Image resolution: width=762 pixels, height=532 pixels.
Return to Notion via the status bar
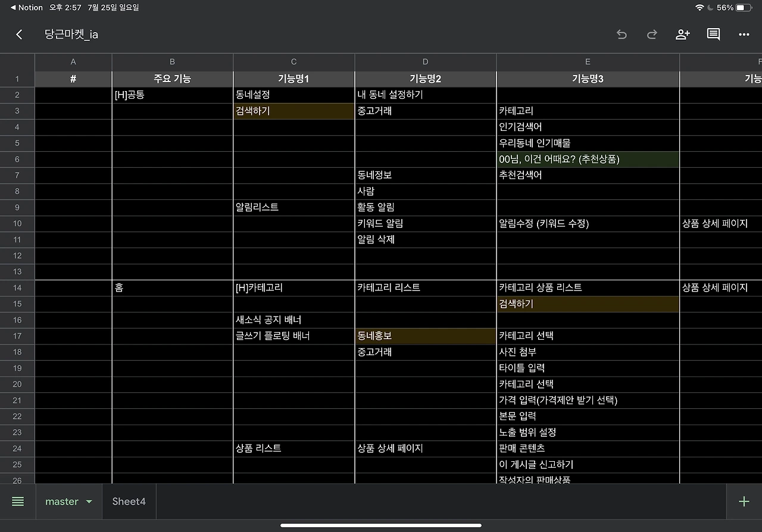(x=27, y=8)
